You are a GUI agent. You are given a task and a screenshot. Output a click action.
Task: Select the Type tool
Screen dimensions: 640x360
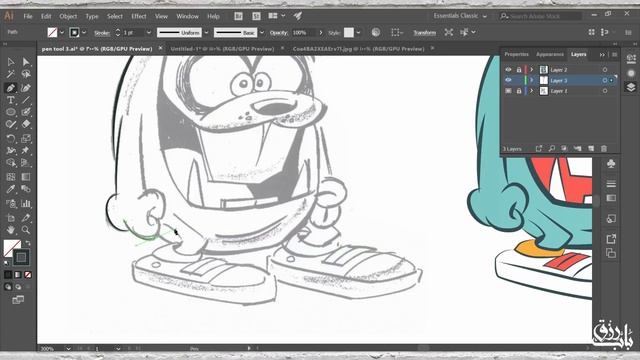[x=11, y=100]
